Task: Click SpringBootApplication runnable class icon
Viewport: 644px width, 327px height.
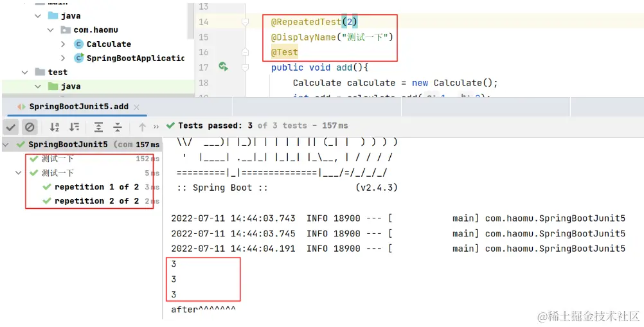Action: click(79, 58)
